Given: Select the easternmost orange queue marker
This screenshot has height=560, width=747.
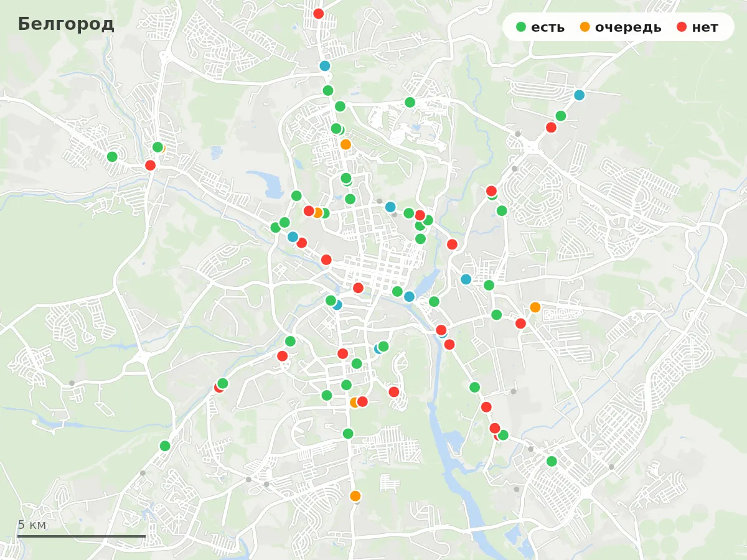Looking at the screenshot, I should coord(535,307).
